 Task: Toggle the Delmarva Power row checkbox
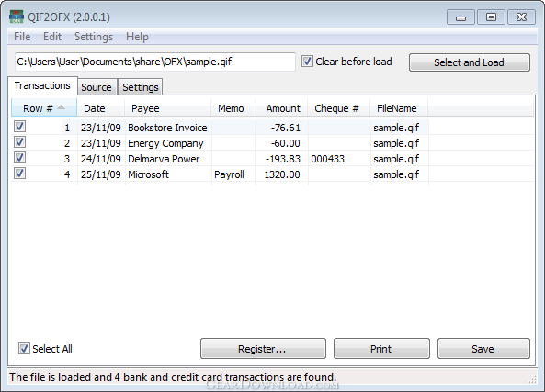(x=20, y=157)
